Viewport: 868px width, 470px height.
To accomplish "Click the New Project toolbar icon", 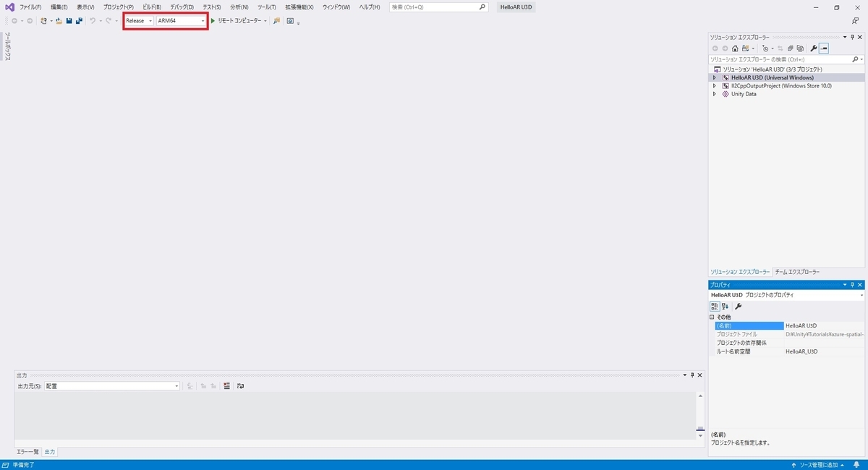I will tap(44, 21).
